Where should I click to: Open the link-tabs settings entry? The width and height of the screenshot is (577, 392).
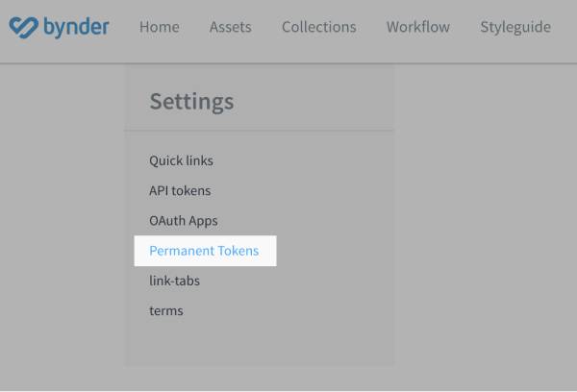tap(174, 281)
